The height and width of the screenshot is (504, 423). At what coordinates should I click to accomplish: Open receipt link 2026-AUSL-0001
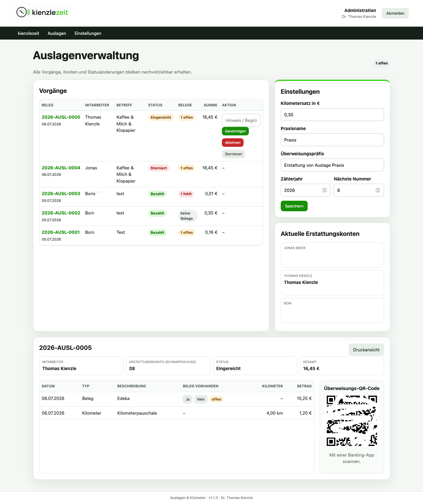[61, 232]
